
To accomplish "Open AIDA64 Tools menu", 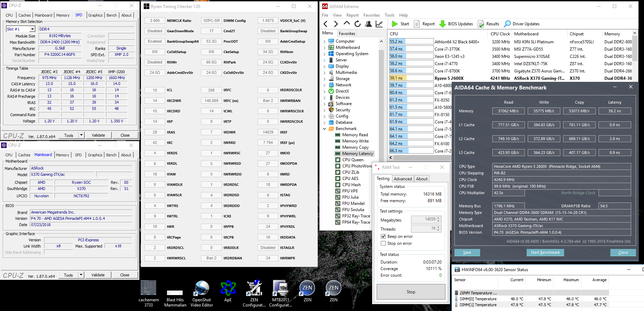I will [x=390, y=15].
